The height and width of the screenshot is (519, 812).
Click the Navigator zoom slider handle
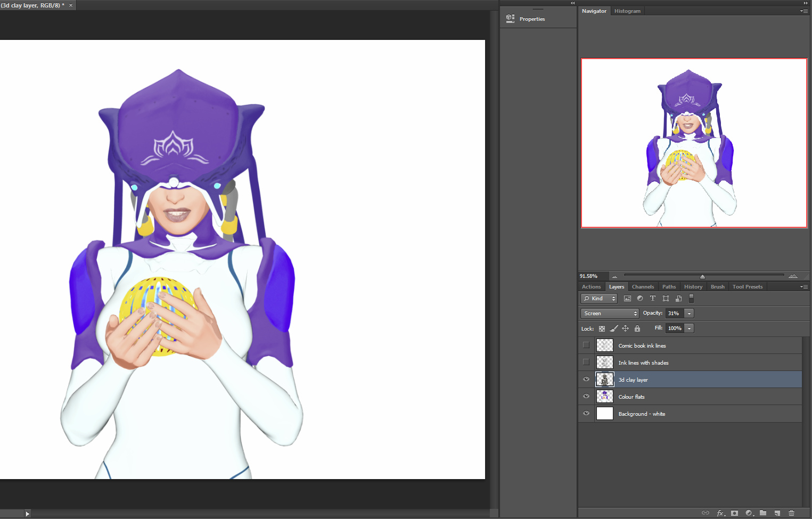pyautogui.click(x=702, y=277)
